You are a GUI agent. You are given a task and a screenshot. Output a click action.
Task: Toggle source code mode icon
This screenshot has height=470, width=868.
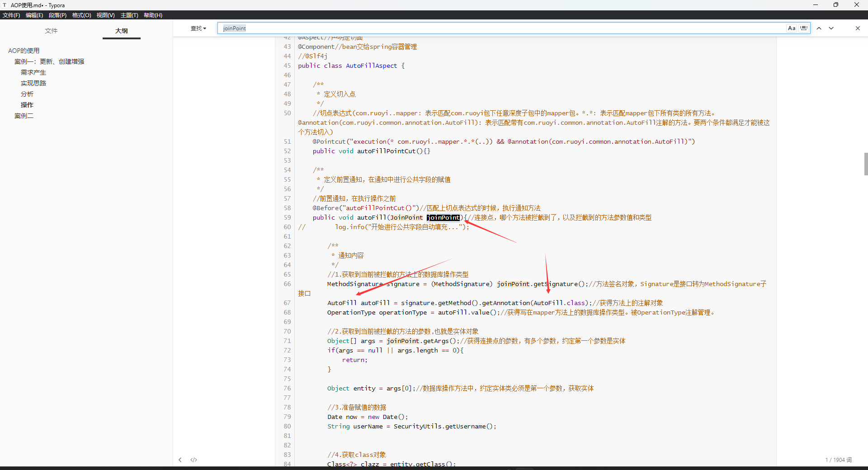tap(194, 460)
